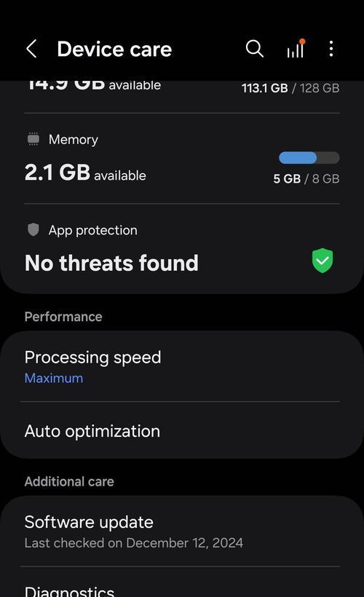Tap the green checkmark shield badge
This screenshot has width=364, height=597.
pyautogui.click(x=323, y=261)
